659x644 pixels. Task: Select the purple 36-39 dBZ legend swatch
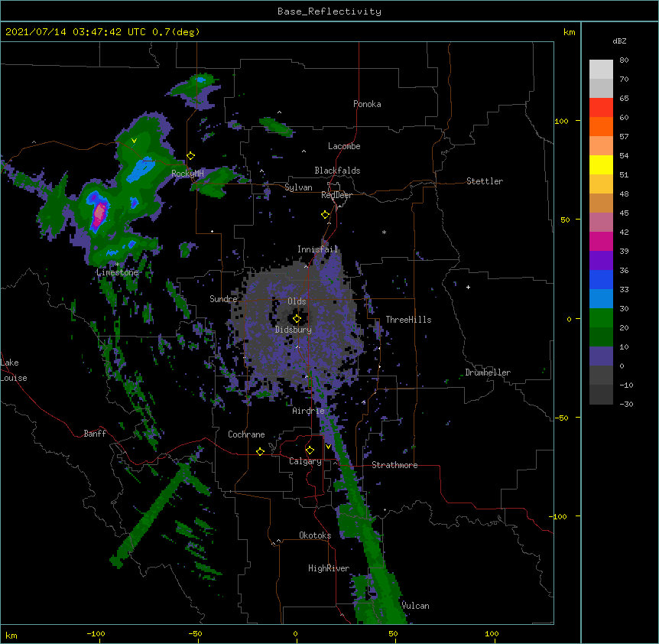click(601, 261)
